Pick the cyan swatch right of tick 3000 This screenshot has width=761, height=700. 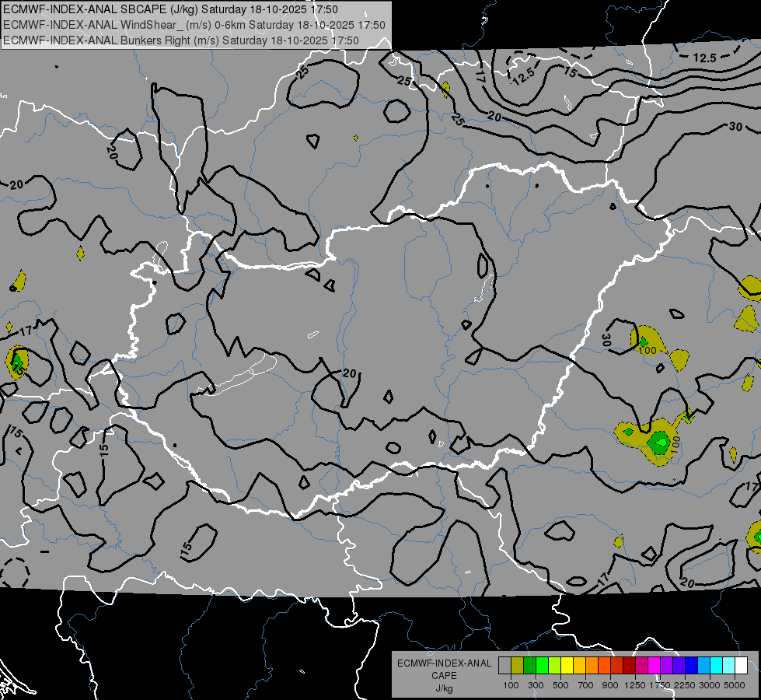tap(717, 666)
